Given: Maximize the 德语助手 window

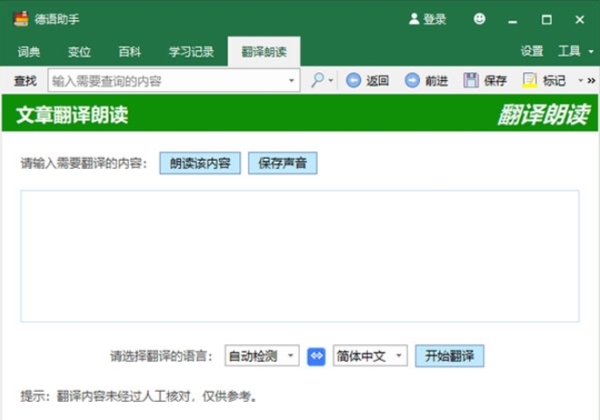Looking at the screenshot, I should [x=546, y=20].
